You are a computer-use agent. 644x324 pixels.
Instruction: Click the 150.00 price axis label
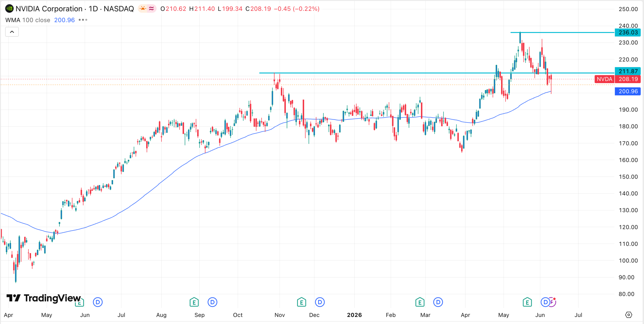tap(628, 177)
